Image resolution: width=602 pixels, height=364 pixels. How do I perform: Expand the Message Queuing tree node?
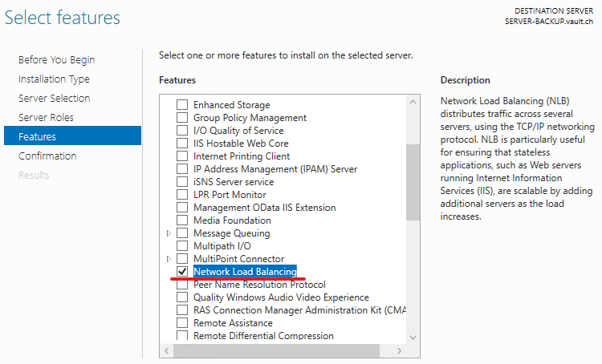click(169, 233)
